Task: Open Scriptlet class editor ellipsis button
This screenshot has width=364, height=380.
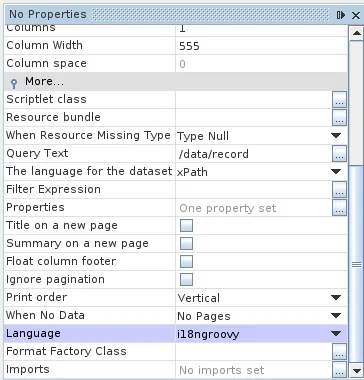Action: pyautogui.click(x=339, y=100)
